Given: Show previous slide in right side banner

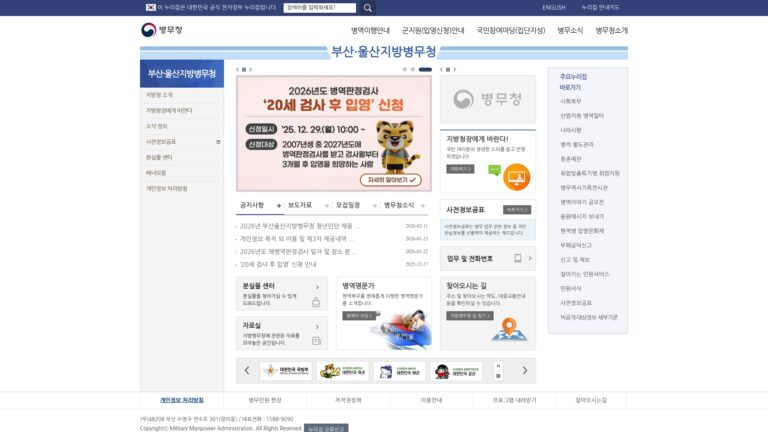Looking at the screenshot, I should [x=441, y=70].
